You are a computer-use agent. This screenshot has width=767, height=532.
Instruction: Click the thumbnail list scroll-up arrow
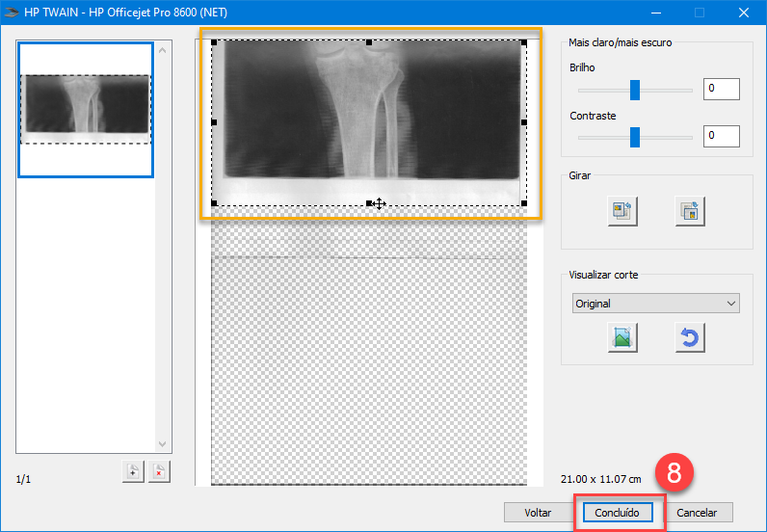click(162, 50)
